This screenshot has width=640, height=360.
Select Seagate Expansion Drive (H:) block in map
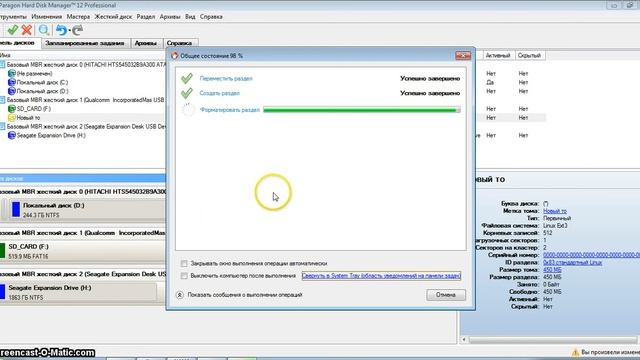click(x=78, y=292)
